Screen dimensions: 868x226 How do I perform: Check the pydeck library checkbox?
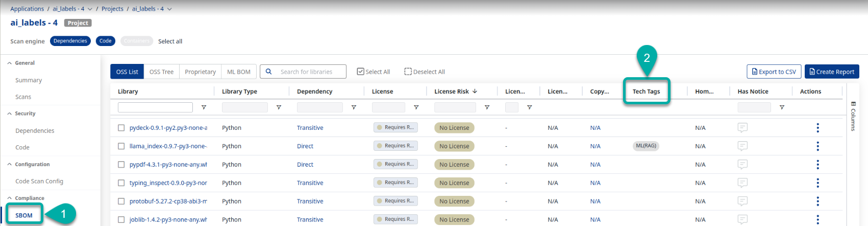pyautogui.click(x=121, y=128)
